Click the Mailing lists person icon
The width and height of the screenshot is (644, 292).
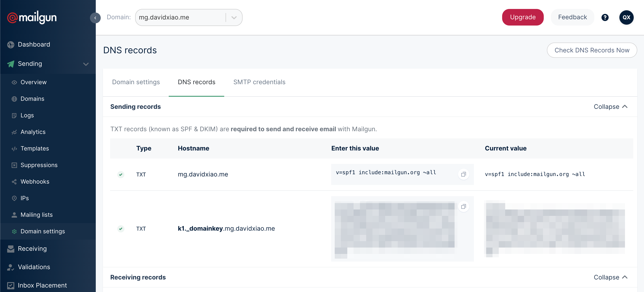14,215
